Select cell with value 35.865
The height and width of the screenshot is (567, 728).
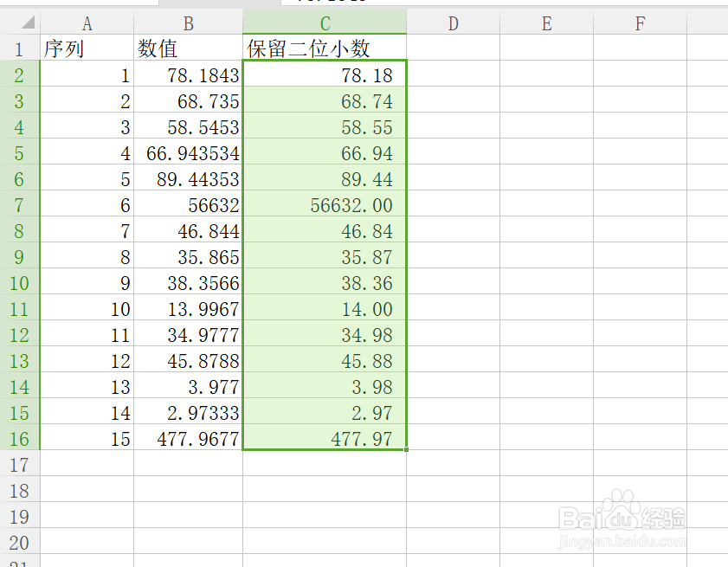click(x=188, y=255)
